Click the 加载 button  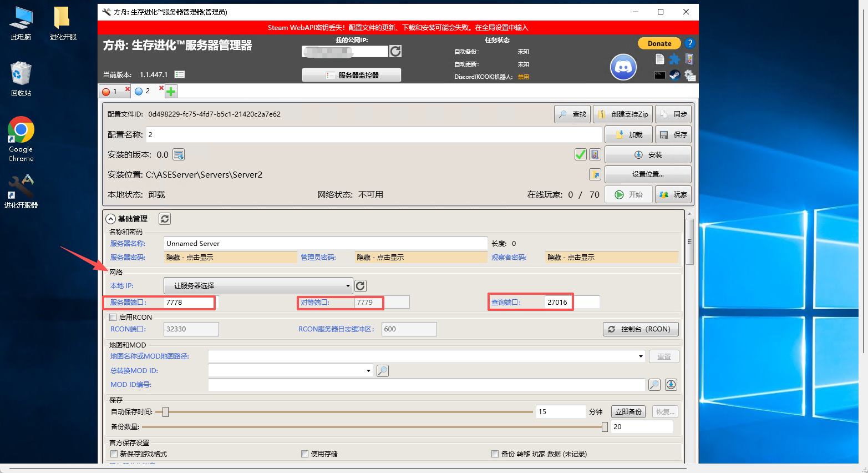[x=628, y=134]
